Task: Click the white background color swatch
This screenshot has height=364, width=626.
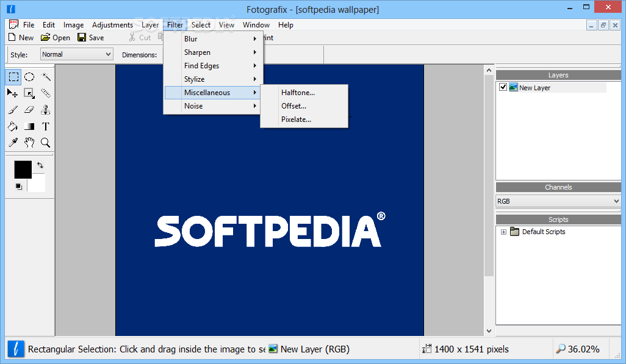Action: click(38, 185)
